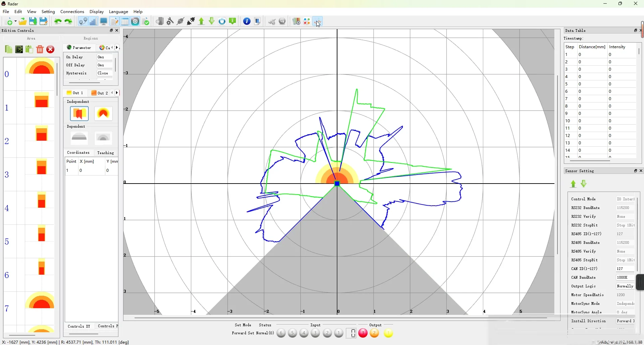Cut the selected area with scissors icon
The image size is (644, 345).
19,49
